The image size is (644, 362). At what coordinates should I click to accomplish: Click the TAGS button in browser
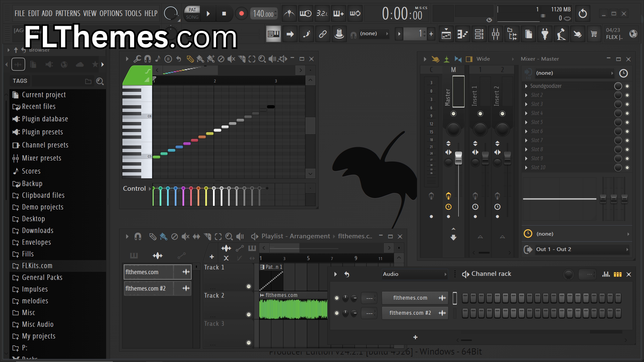click(x=20, y=81)
